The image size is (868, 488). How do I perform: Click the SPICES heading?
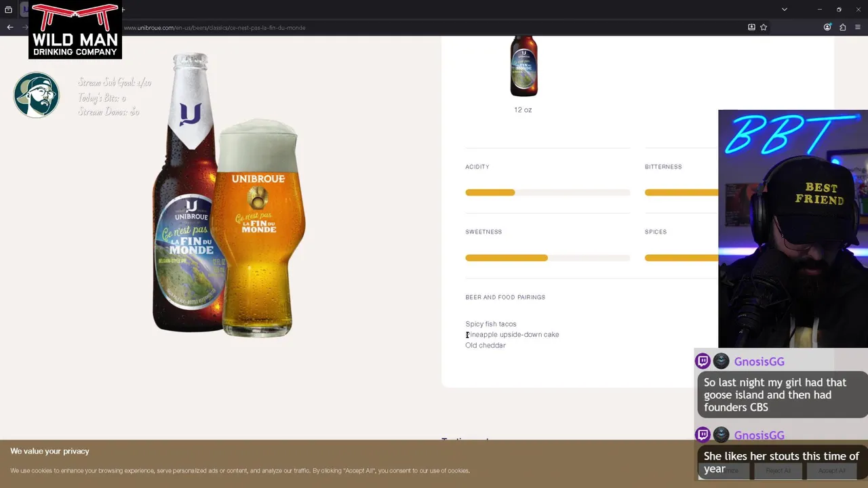pyautogui.click(x=656, y=232)
